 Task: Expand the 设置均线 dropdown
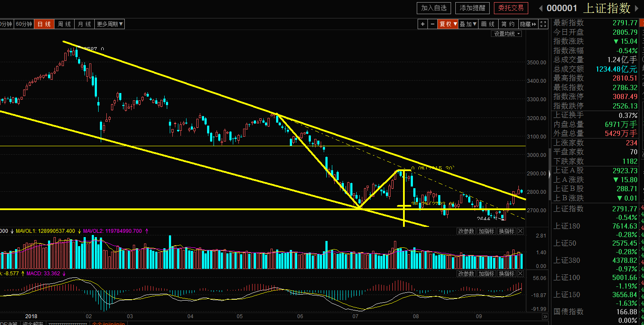[x=507, y=33]
